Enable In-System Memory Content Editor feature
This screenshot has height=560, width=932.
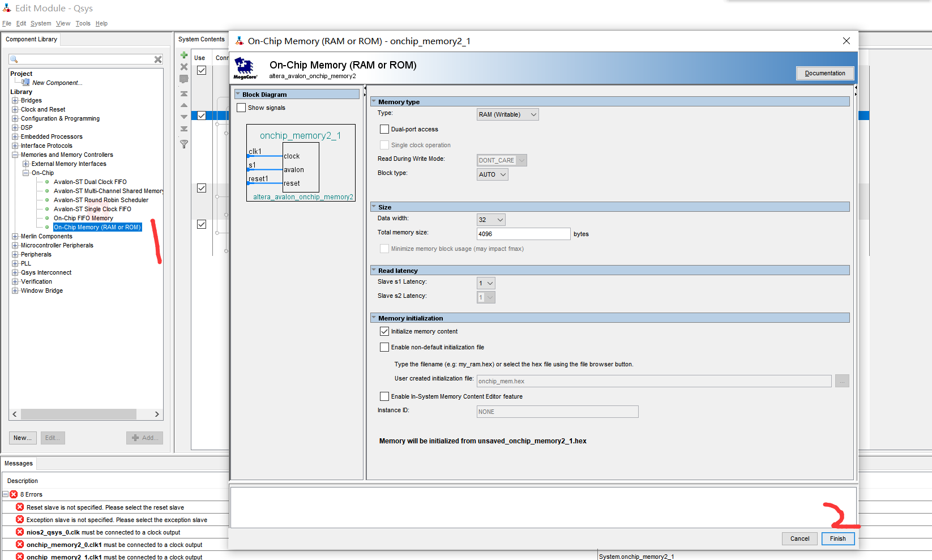coord(384,396)
